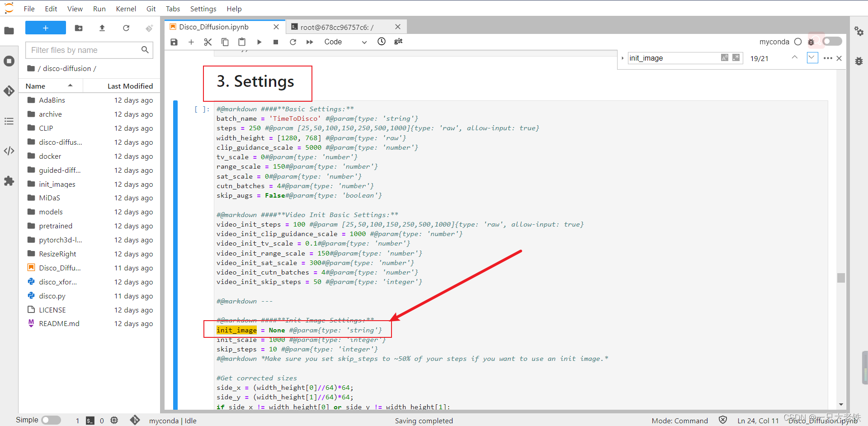Click the myconda kernel name
The height and width of the screenshot is (426, 868).
coord(774,42)
